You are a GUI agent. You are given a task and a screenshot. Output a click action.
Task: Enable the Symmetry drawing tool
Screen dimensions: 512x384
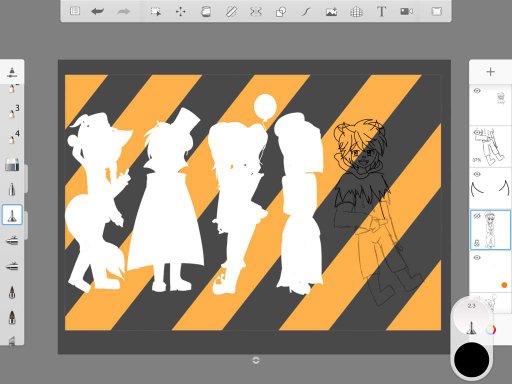[256, 12]
